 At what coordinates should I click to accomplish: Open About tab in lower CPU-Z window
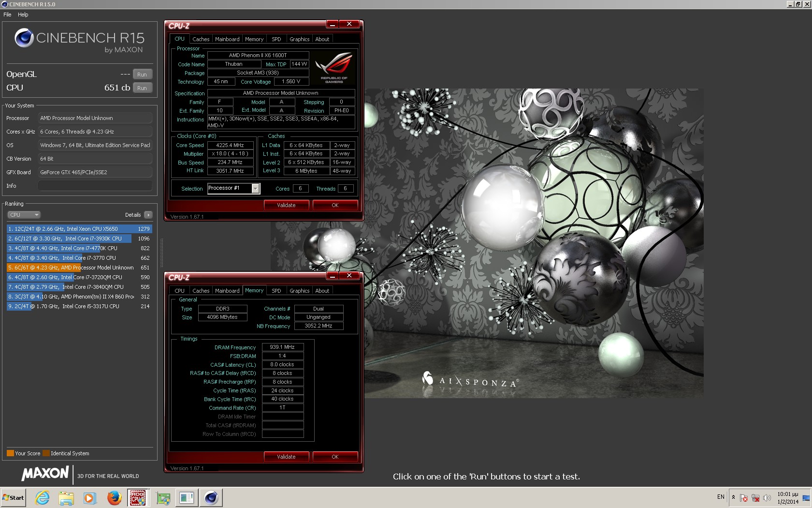point(322,291)
